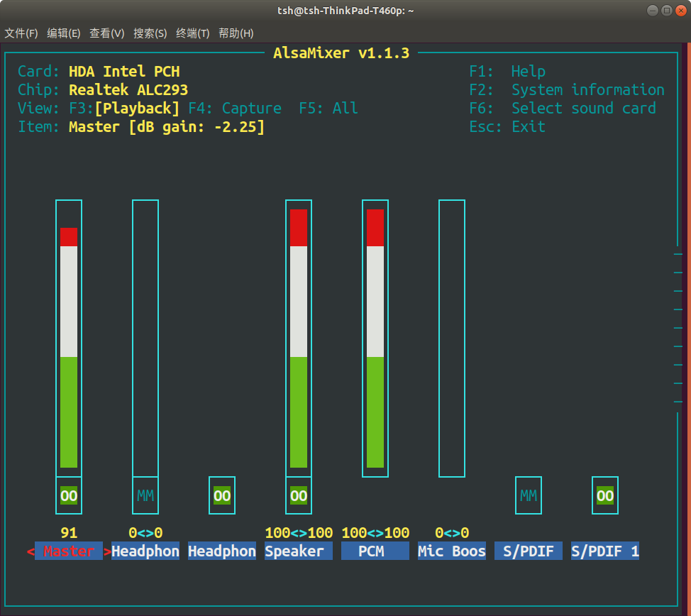Viewport: 691px width, 616px height.
Task: Select the Master channel label
Action: [x=68, y=551]
